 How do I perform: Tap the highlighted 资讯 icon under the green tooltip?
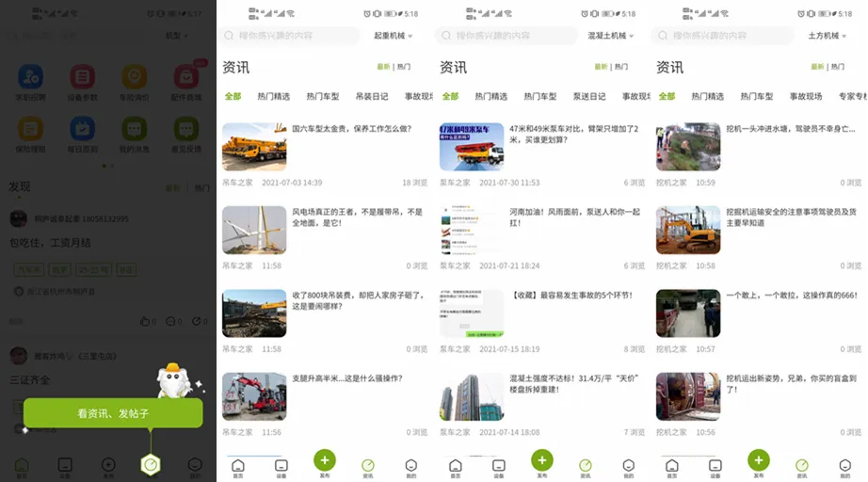point(151,465)
